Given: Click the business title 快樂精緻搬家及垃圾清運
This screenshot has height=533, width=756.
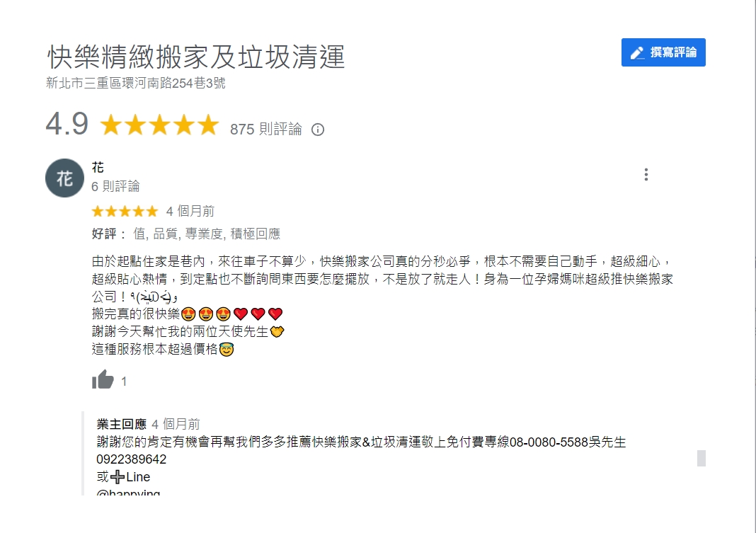Looking at the screenshot, I should (196, 57).
